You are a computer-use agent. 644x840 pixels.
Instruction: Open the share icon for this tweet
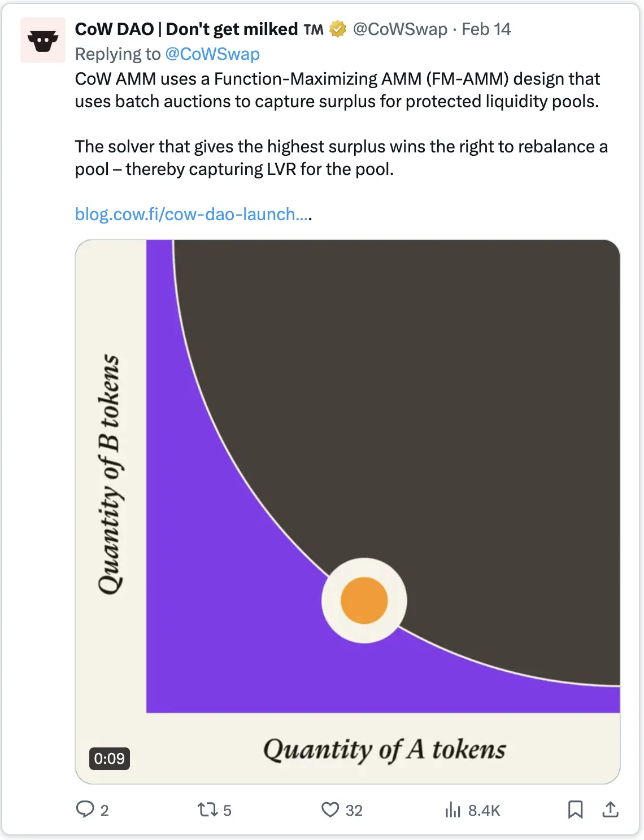click(x=610, y=810)
